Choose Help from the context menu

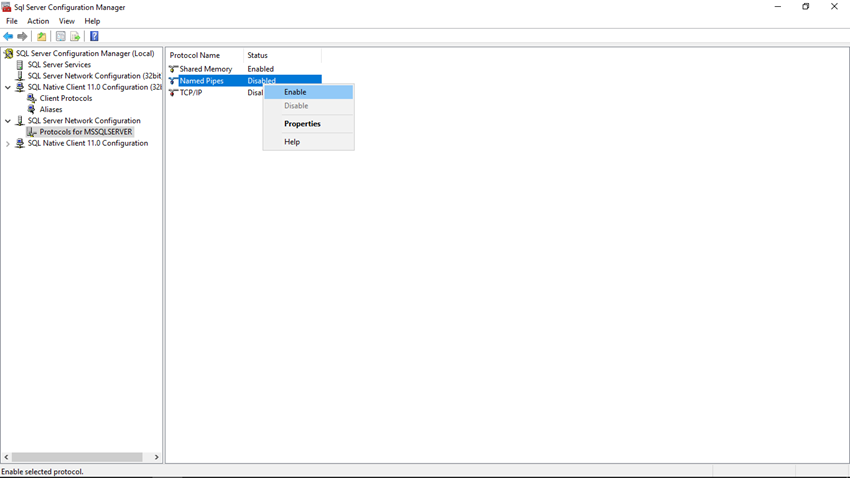click(308, 141)
